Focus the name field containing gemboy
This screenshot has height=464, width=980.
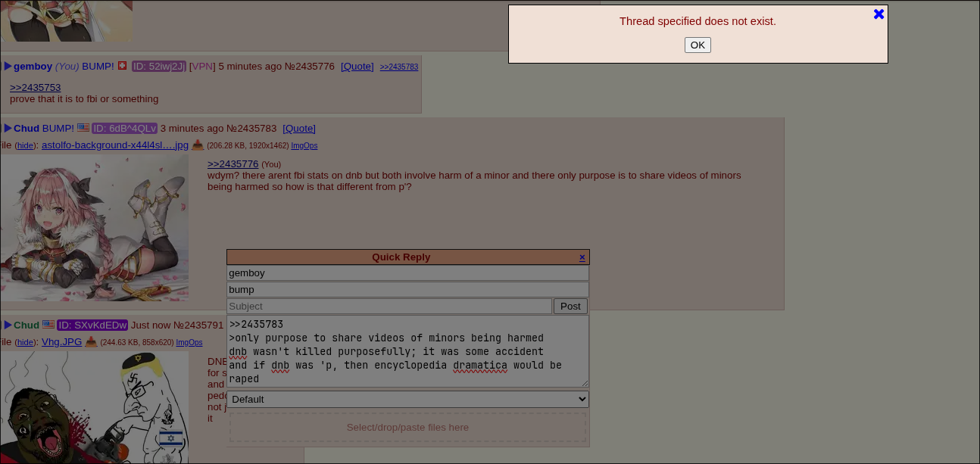pos(407,273)
